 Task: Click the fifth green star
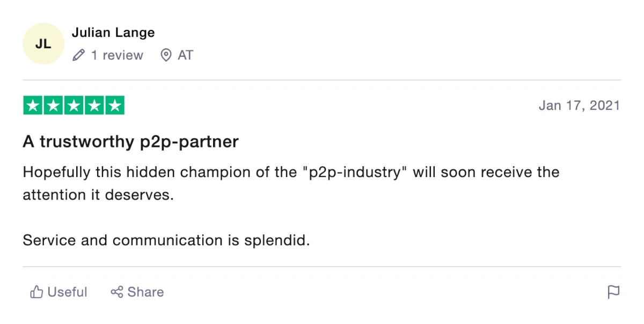[114, 106]
